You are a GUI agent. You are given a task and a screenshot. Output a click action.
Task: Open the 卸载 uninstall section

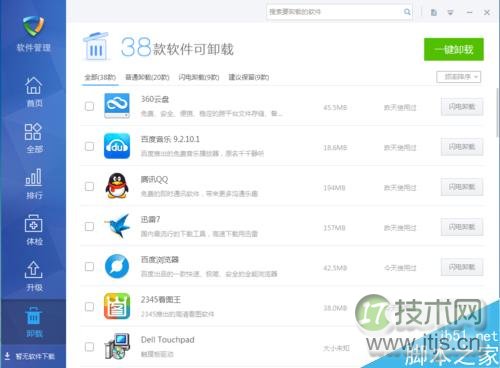click(x=34, y=322)
